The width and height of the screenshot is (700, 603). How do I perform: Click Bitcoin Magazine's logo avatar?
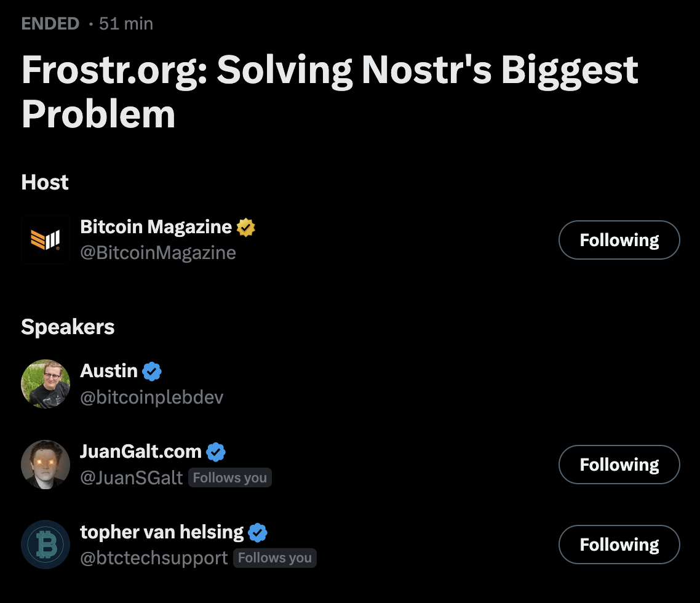coord(46,240)
